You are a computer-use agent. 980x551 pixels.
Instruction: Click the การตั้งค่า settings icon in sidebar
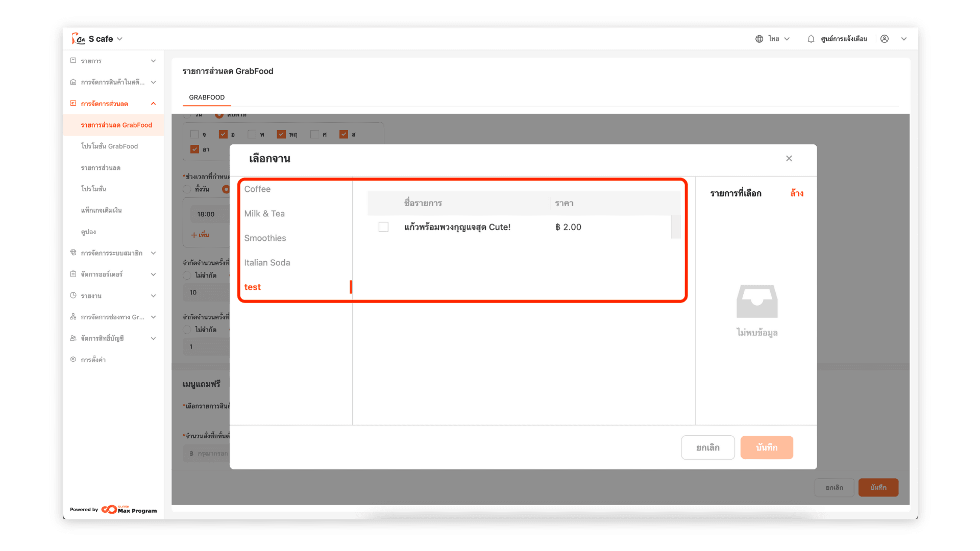pyautogui.click(x=73, y=360)
